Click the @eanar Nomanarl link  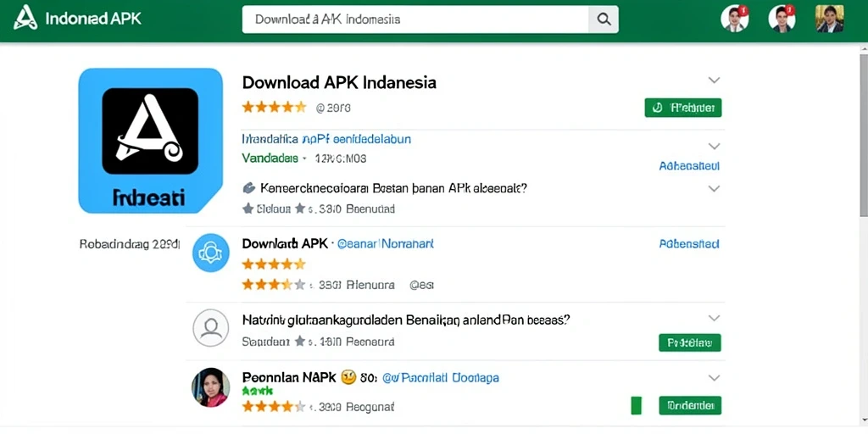coord(386,243)
